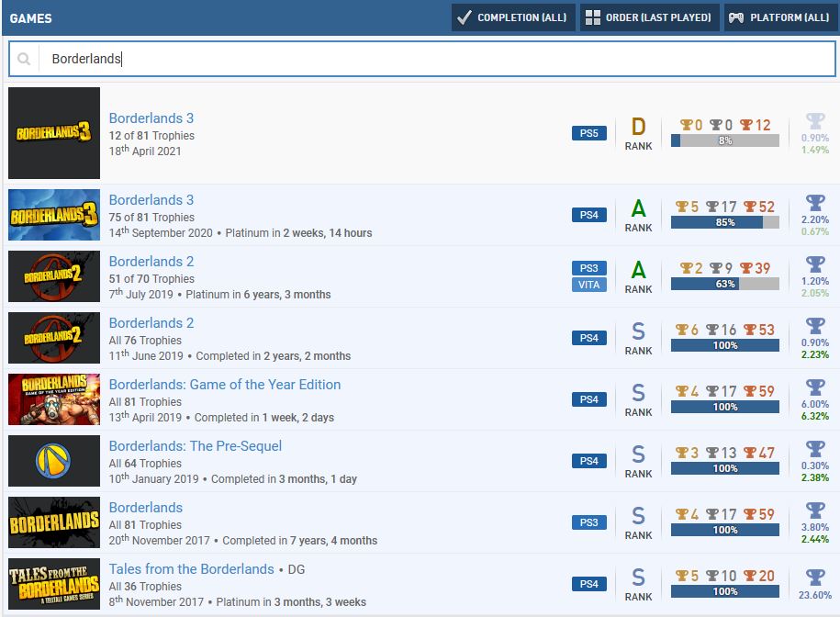Click PS4 badge on Tales from the Borderlands
This screenshot has height=617, width=840.
(x=588, y=584)
